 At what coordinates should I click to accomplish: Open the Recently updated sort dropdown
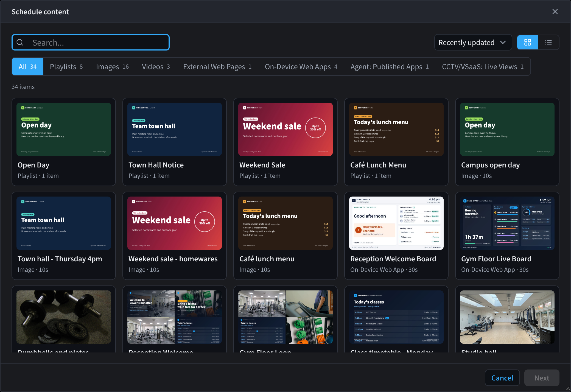(x=473, y=42)
